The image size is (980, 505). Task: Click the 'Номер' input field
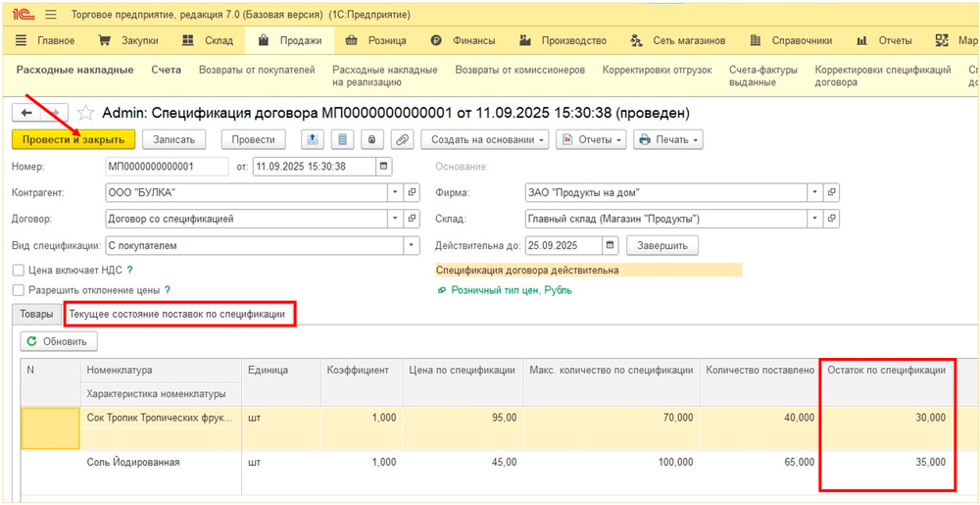(x=166, y=167)
